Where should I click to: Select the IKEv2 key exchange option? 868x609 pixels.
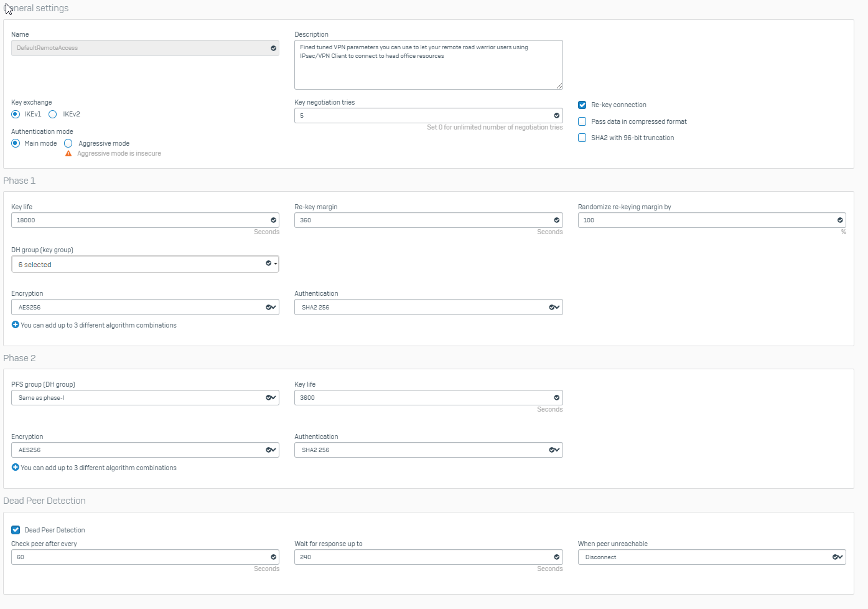53,115
